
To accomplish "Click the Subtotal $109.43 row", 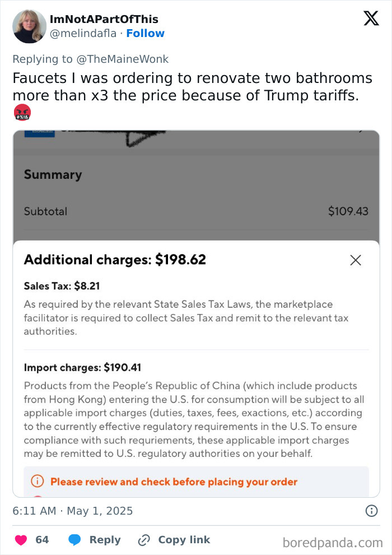I will tap(196, 211).
